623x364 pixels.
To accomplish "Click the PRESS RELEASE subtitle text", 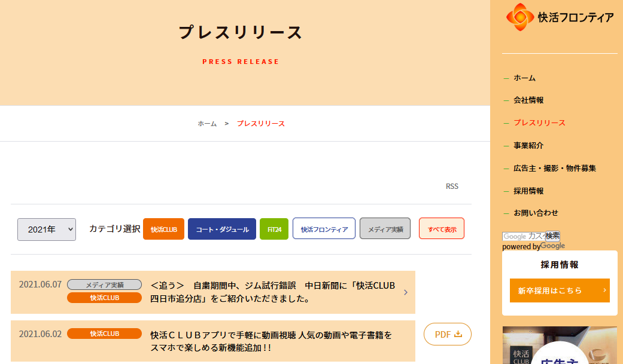I will (x=241, y=62).
